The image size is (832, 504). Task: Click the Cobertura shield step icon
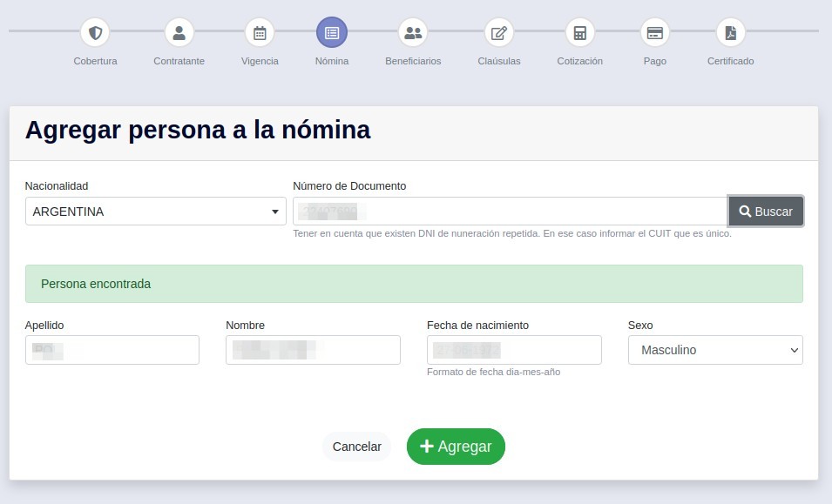95,33
